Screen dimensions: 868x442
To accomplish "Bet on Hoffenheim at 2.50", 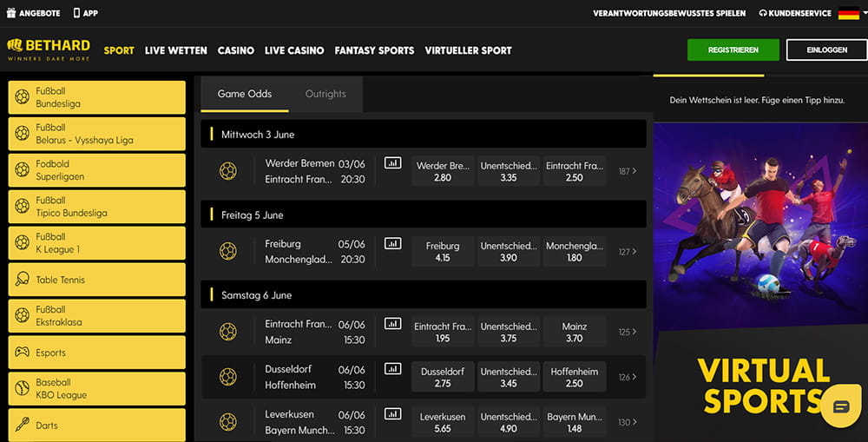I will click(x=574, y=377).
